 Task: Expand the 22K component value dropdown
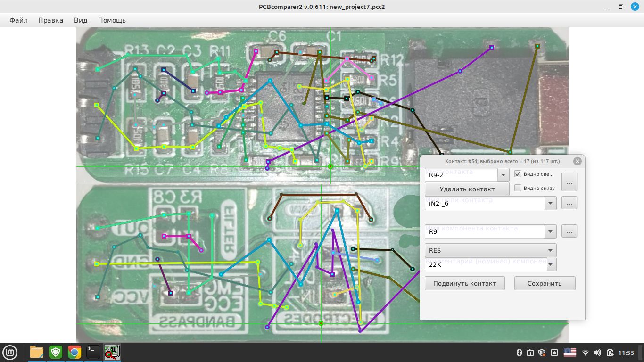click(551, 264)
